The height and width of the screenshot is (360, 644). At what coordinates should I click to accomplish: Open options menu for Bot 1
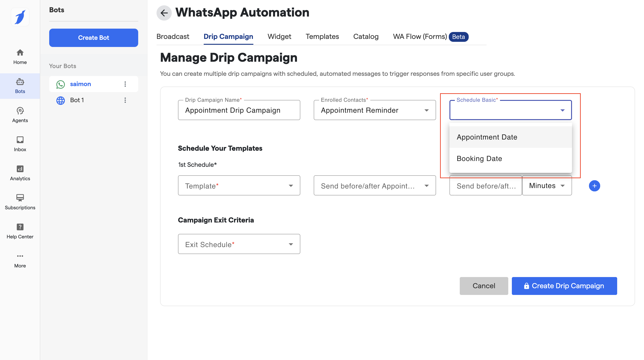point(125,100)
